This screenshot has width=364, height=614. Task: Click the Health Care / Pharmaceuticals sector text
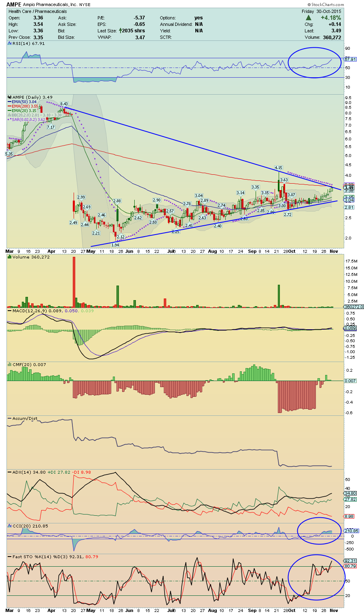[x=38, y=11]
